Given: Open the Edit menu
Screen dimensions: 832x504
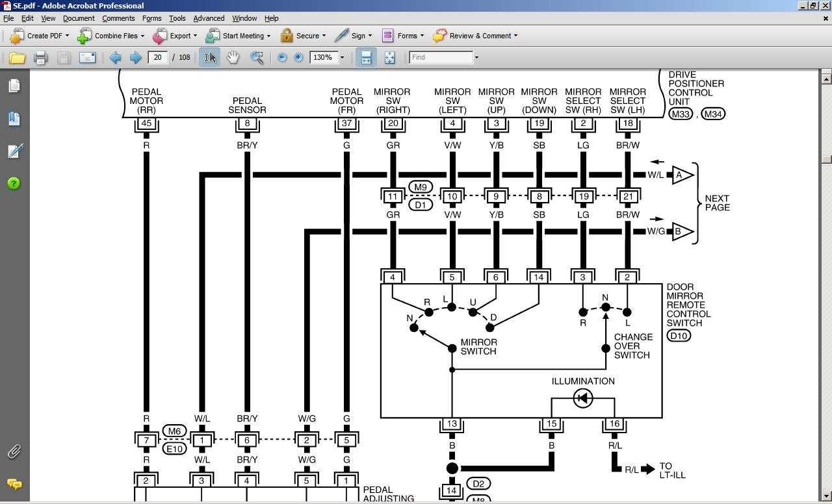Looking at the screenshot, I should [27, 18].
